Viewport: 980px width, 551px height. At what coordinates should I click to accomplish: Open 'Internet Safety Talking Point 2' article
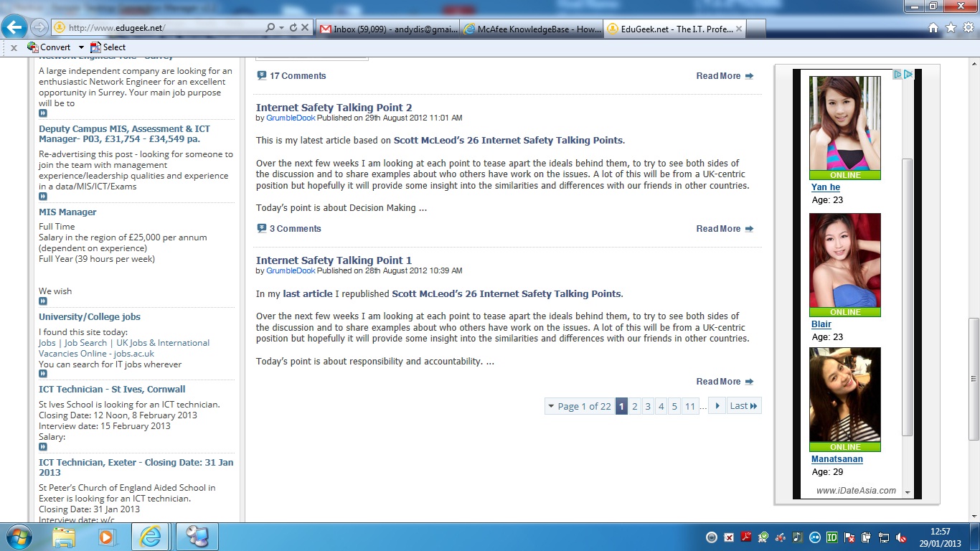coord(334,108)
